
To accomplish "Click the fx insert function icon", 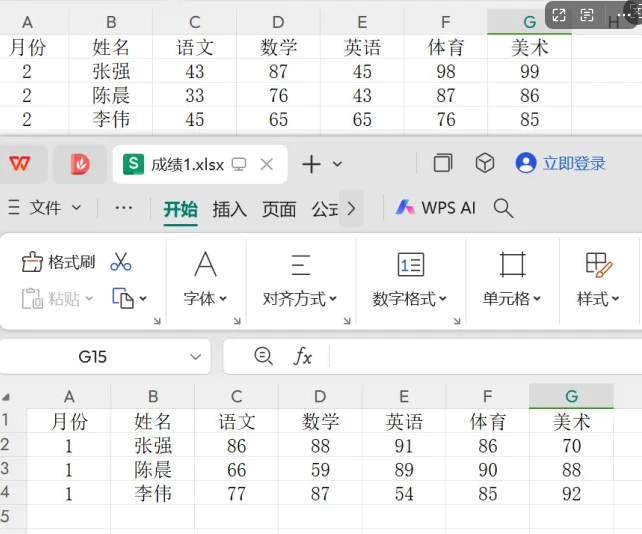I will pyautogui.click(x=302, y=356).
